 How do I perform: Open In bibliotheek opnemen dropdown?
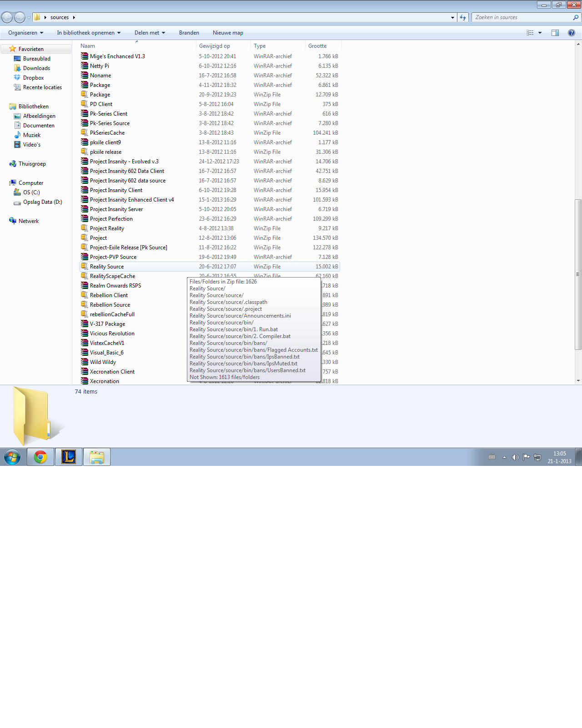[89, 33]
